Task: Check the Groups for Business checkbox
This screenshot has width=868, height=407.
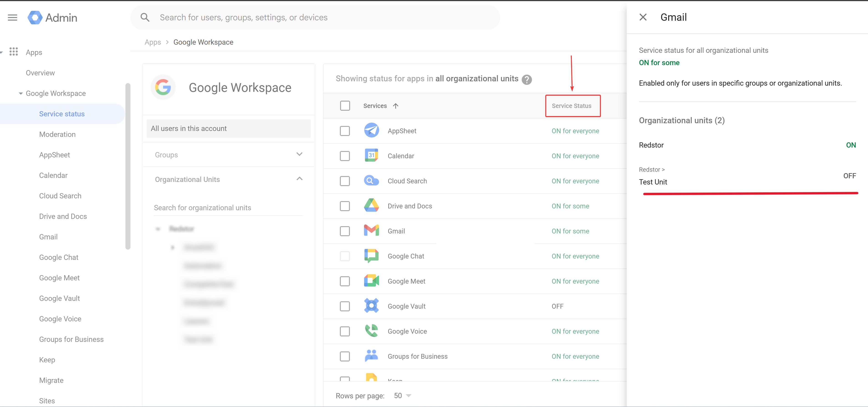Action: coord(345,356)
